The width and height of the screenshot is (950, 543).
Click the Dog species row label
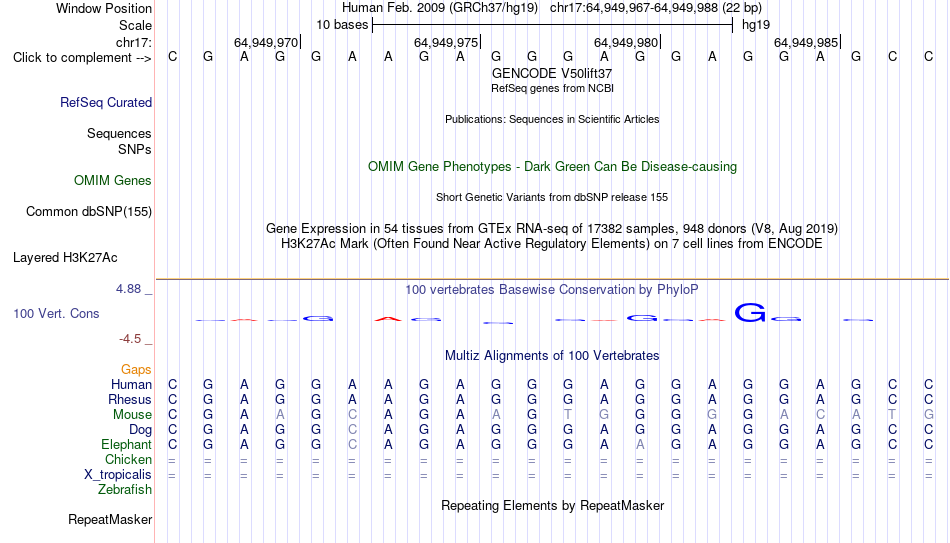point(141,430)
